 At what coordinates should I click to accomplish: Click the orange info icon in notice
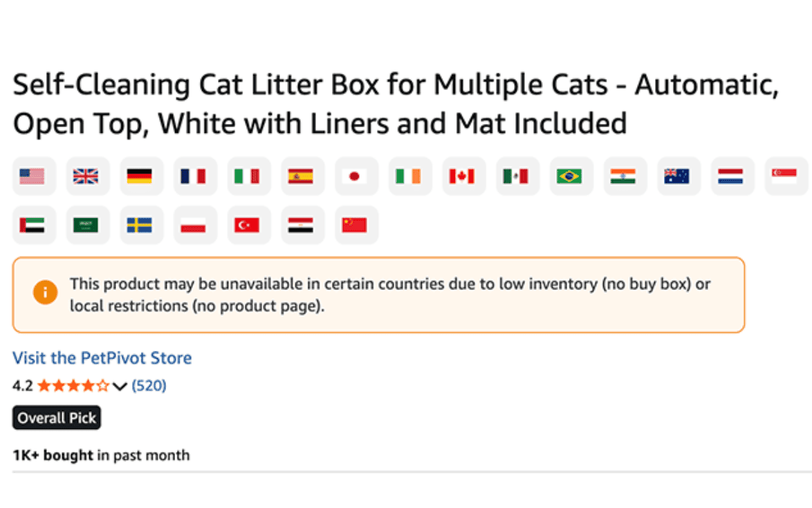pyautogui.click(x=45, y=293)
